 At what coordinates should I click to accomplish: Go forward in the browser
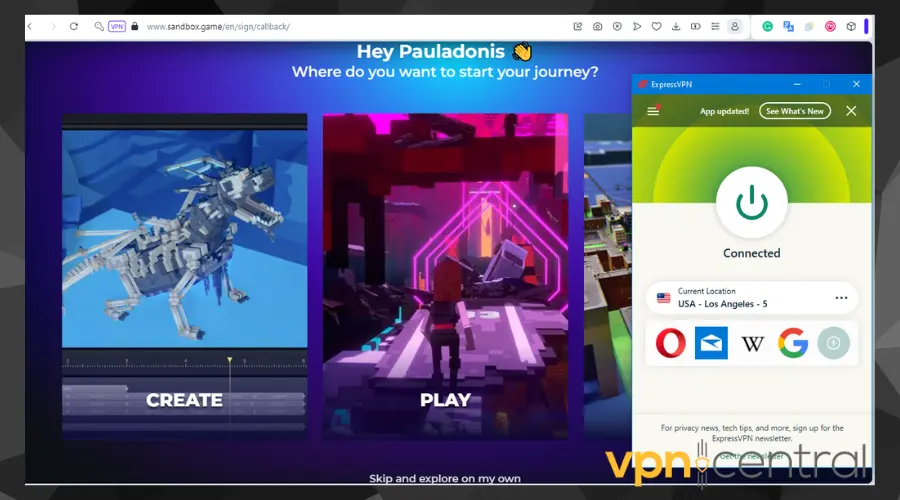pyautogui.click(x=53, y=26)
